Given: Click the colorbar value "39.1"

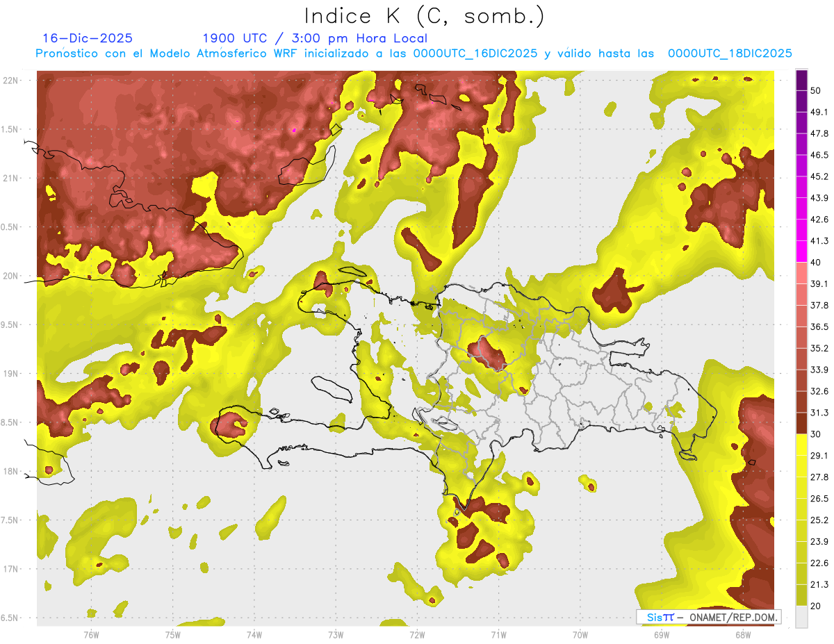Looking at the screenshot, I should pos(819,283).
